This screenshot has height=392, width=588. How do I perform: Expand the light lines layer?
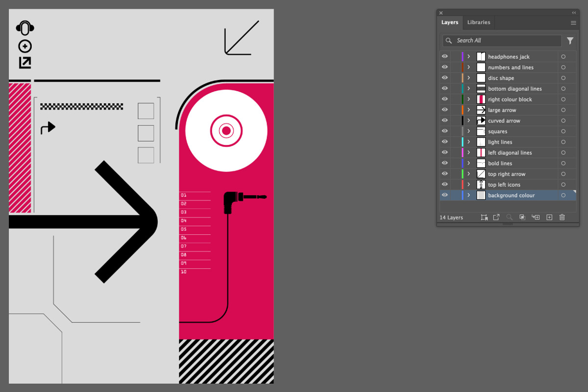468,142
